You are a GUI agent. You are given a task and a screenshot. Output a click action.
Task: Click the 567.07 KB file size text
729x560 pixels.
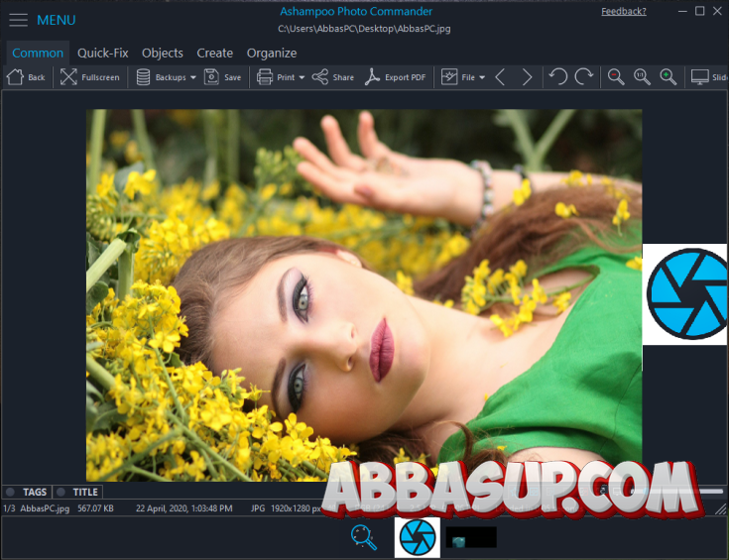(95, 508)
